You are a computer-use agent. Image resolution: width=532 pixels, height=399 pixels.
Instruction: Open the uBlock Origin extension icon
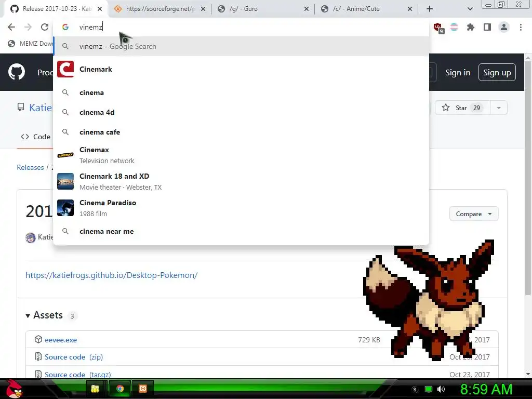(x=438, y=28)
